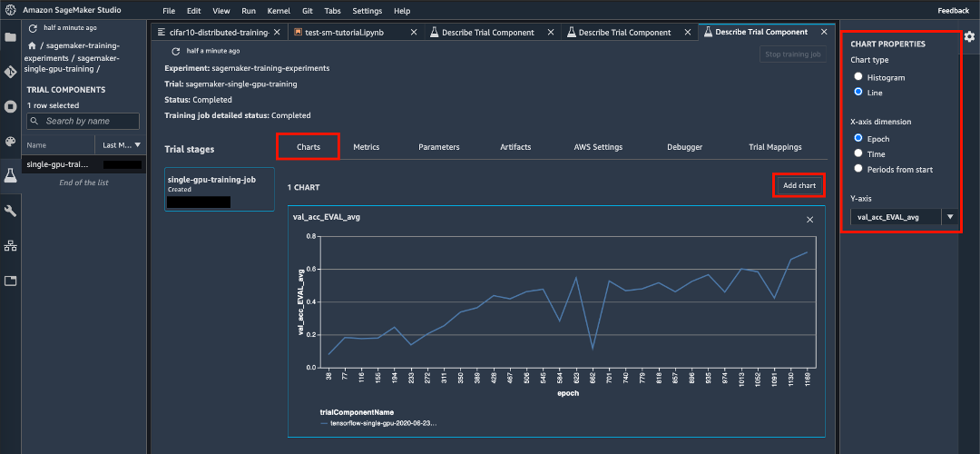980x454 pixels.
Task: Open the Open Tabs icon in sidebar
Action: click(x=10, y=281)
